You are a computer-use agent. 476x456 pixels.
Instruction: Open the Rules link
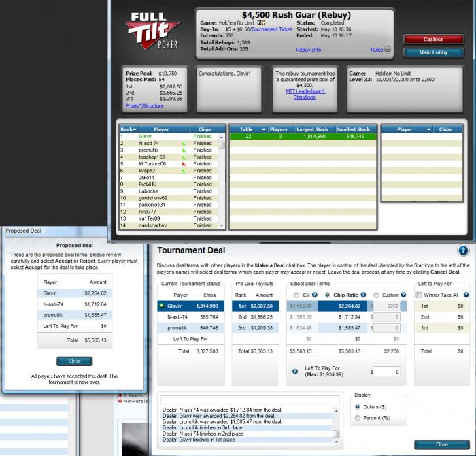377,50
